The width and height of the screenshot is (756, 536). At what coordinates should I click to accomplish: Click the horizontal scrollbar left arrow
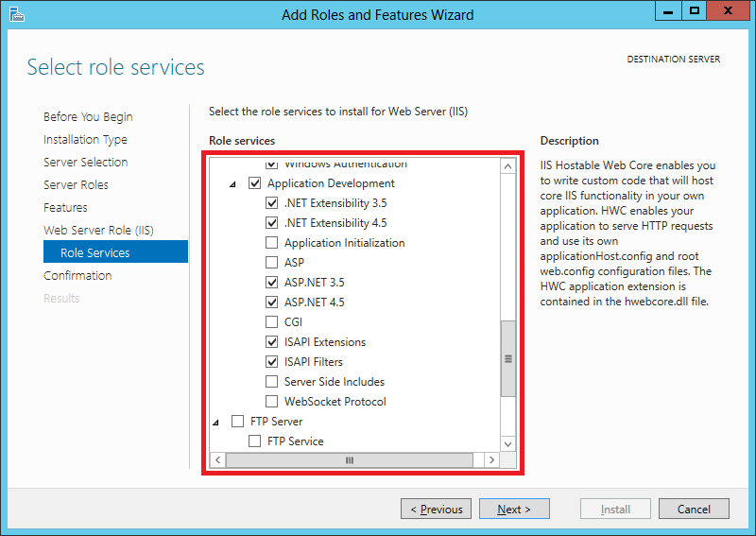pyautogui.click(x=218, y=459)
